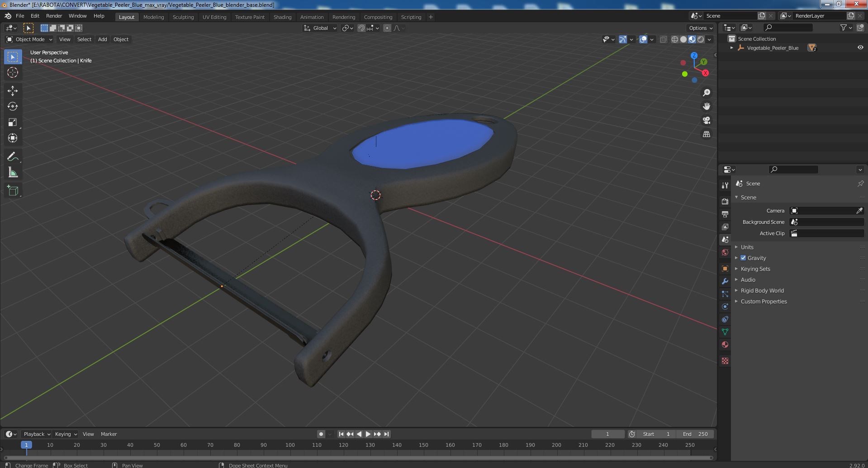Add a new workspace with plus button

431,17
